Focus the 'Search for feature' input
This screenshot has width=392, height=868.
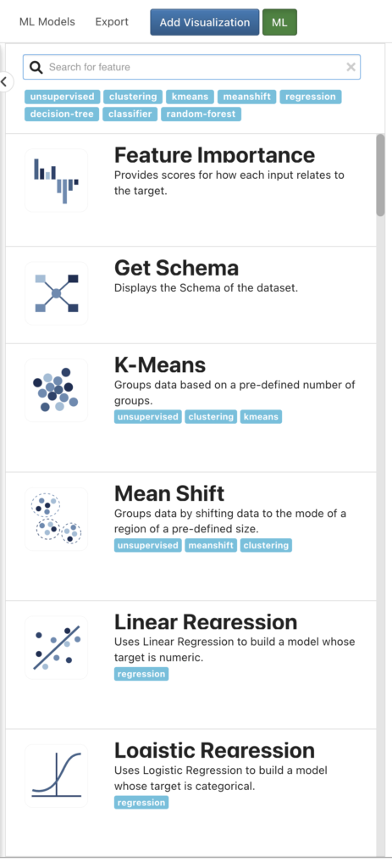pyautogui.click(x=191, y=67)
